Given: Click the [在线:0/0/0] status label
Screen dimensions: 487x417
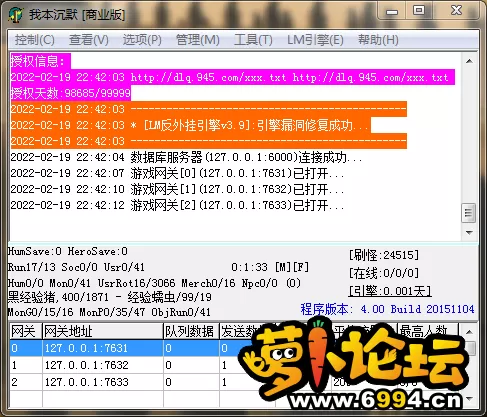Looking at the screenshot, I should 384,273.
